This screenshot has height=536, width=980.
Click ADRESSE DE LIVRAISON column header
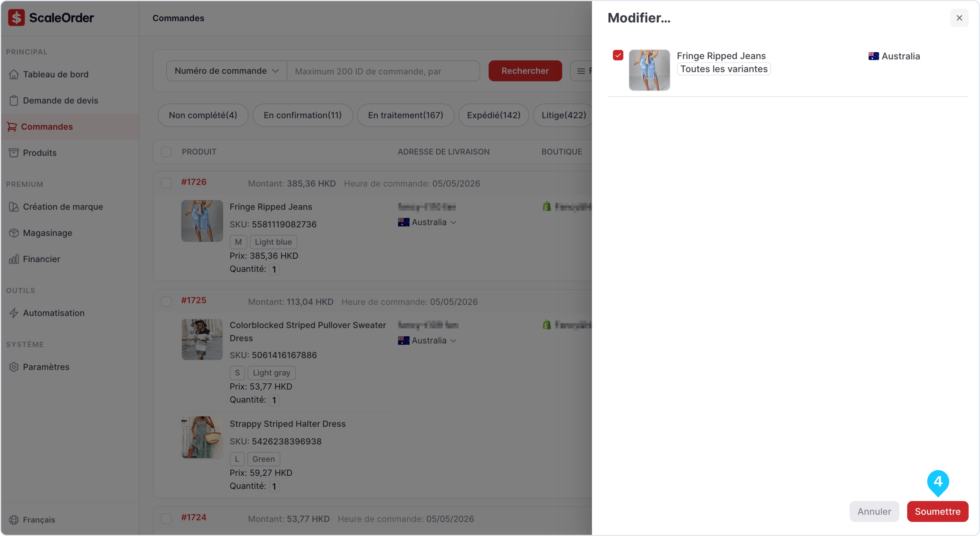[444, 152]
